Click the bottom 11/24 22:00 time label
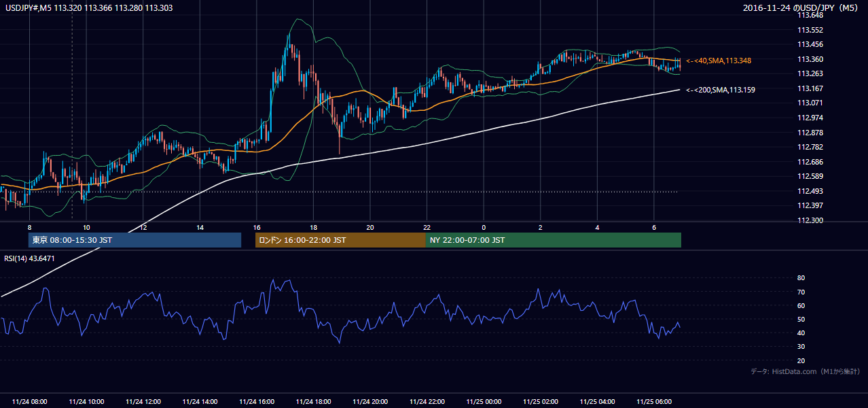Viewport: 868px width, 408px height. pos(427,402)
